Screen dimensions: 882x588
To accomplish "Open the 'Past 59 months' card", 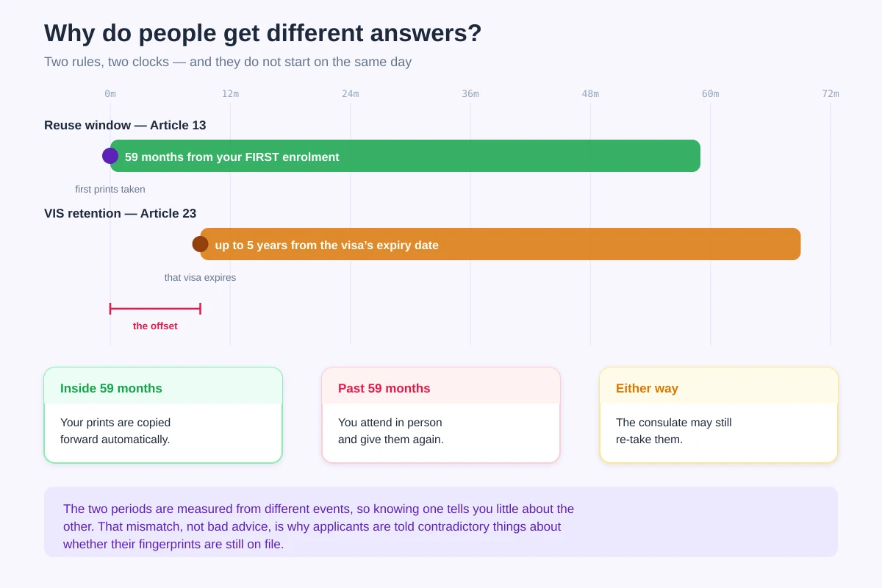I will click(x=441, y=415).
